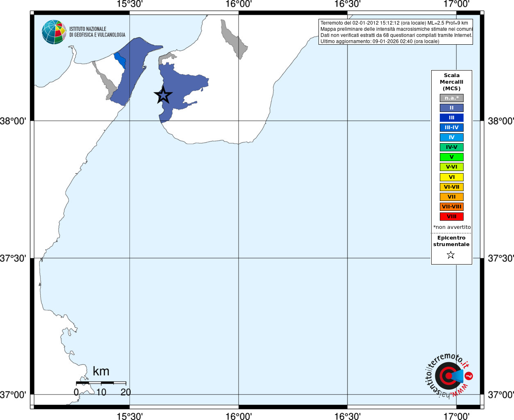
Task: Click the right 38°00' latitude label
Action: click(x=501, y=121)
